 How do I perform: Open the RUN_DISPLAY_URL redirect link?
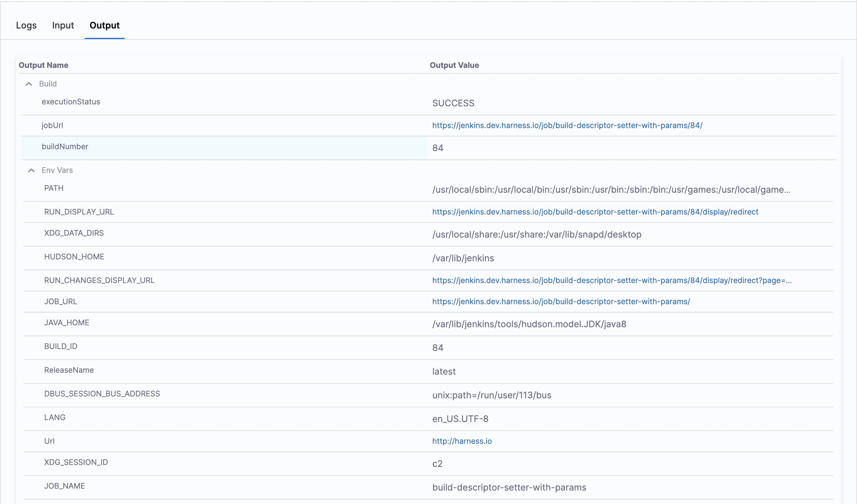coord(595,212)
